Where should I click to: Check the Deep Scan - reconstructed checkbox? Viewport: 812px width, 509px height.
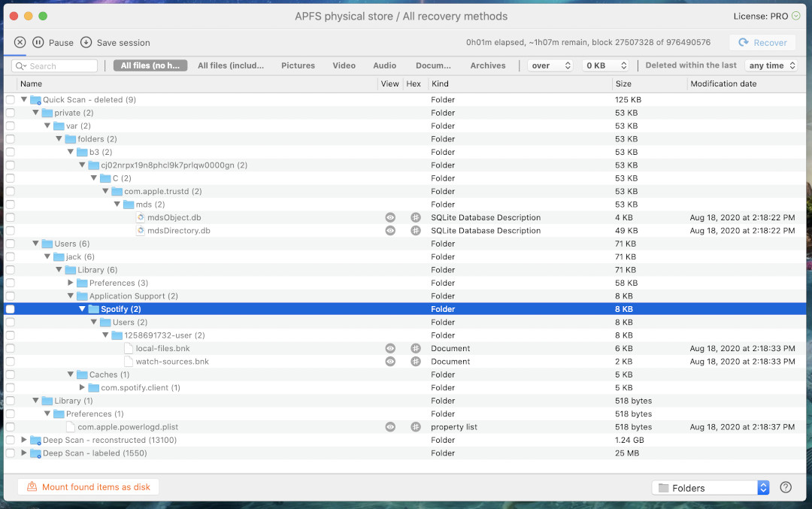[11, 440]
